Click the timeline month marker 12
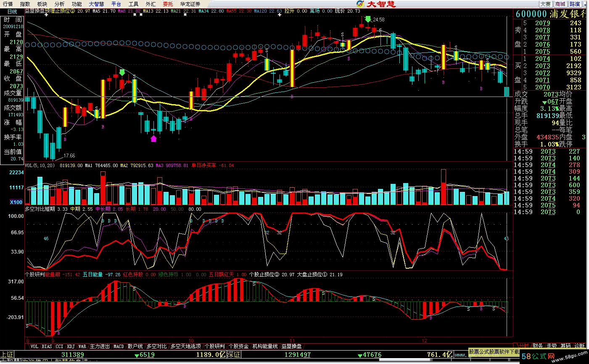The height and width of the screenshot is (364, 589). pyautogui.click(x=425, y=340)
